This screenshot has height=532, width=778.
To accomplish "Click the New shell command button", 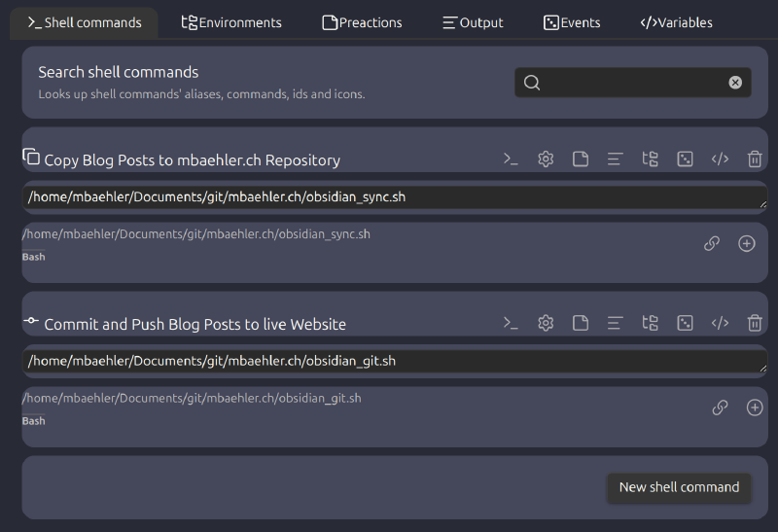I will pos(679,487).
